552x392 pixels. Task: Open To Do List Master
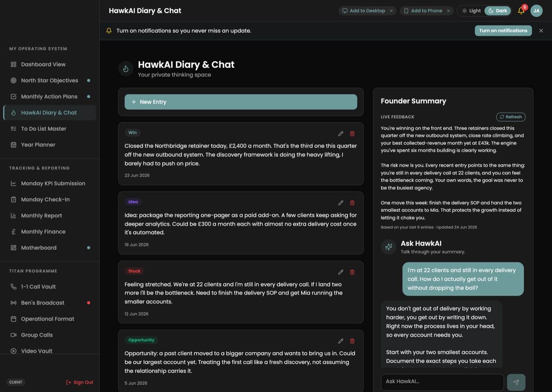[50, 128]
